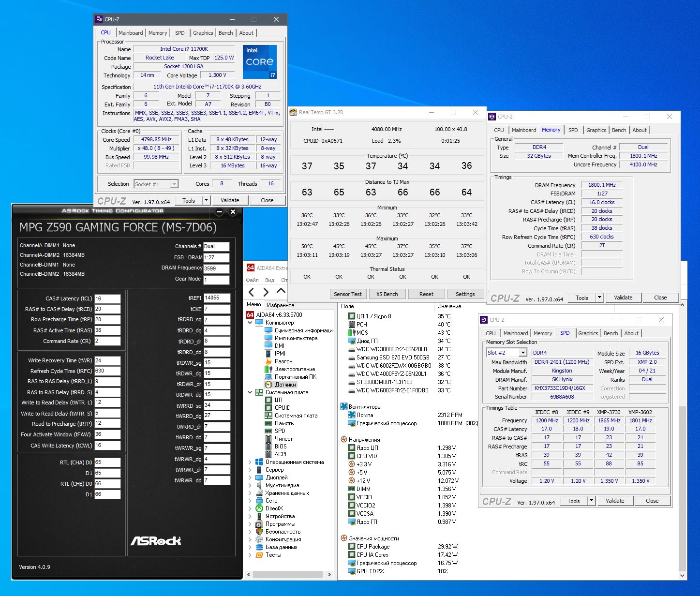Open Tools dropdown arrow in CPU-Z Memory window
This screenshot has width=700, height=596.
600,298
